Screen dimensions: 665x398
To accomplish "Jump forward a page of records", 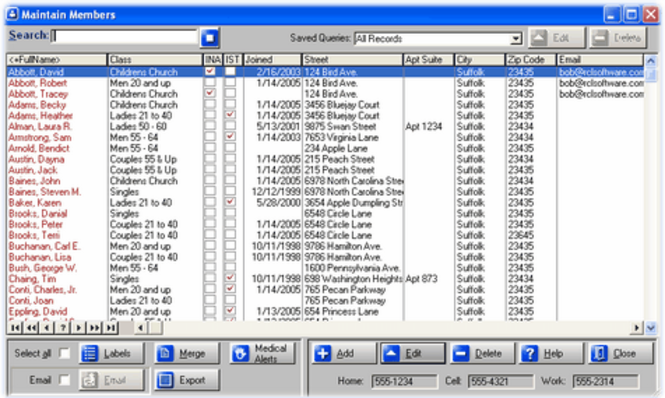I will 95,327.
